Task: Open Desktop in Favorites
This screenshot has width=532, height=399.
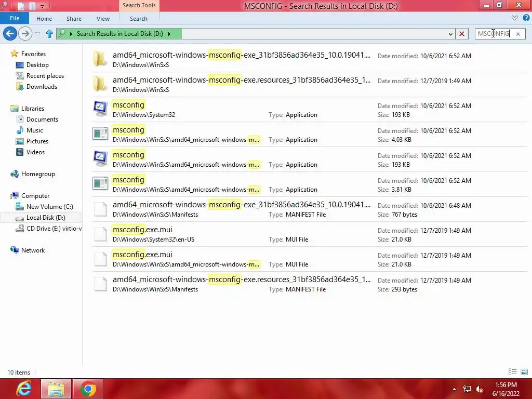Action: click(x=33, y=65)
